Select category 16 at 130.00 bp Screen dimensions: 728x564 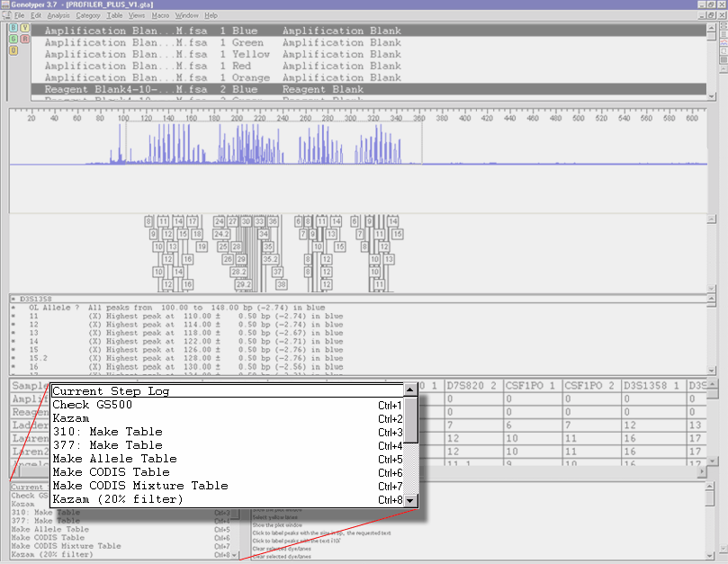pyautogui.click(x=358, y=367)
